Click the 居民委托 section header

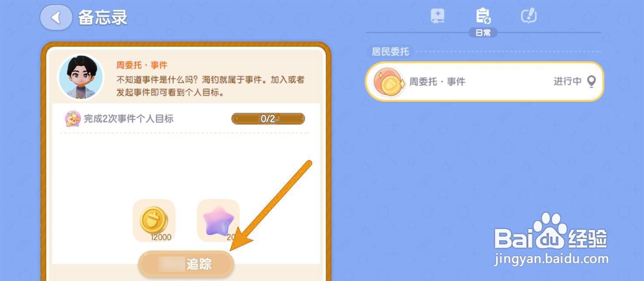390,51
